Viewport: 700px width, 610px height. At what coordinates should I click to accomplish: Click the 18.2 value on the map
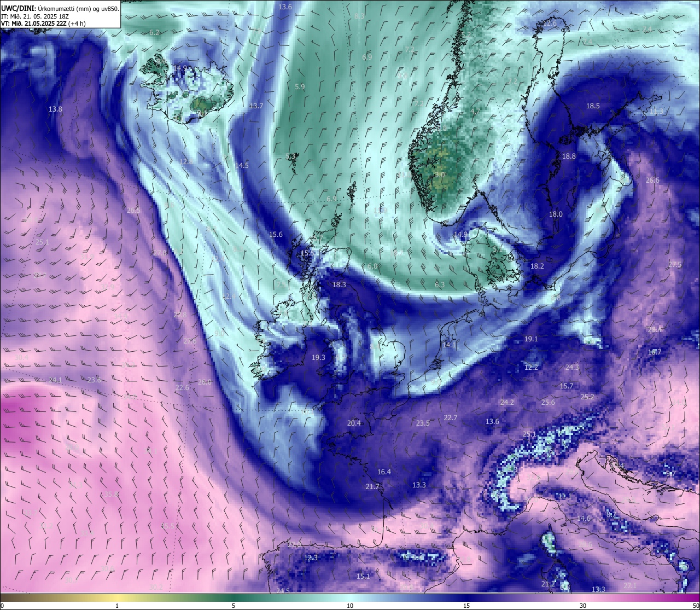(x=537, y=266)
